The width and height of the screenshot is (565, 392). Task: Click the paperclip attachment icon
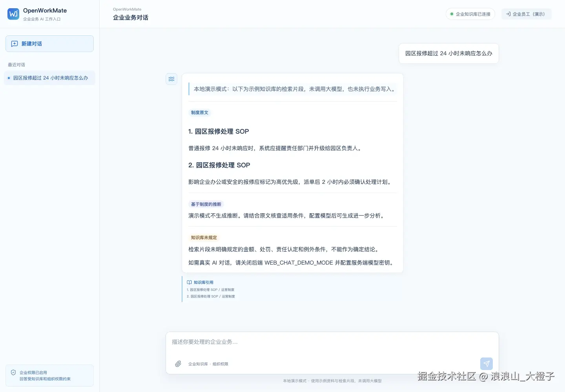coord(178,364)
